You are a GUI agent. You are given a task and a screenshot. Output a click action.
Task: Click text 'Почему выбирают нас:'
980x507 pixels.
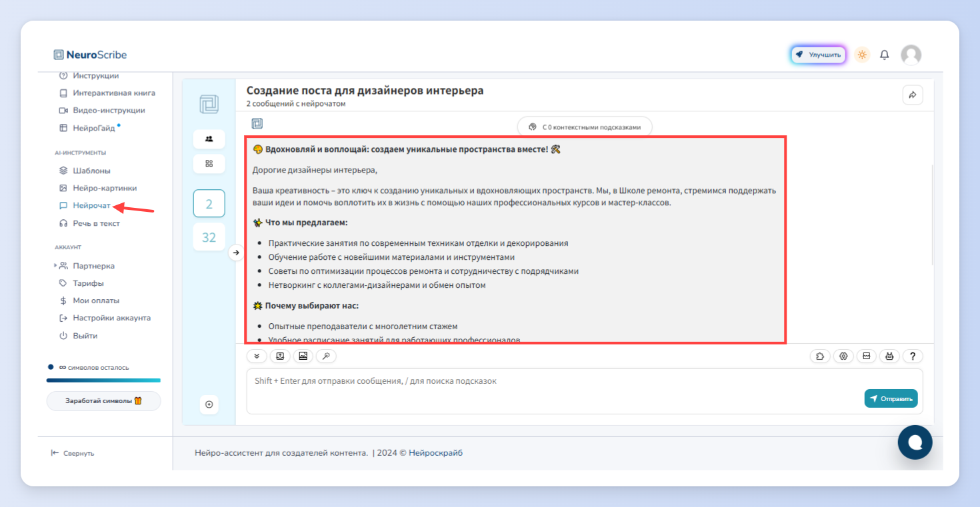click(311, 306)
